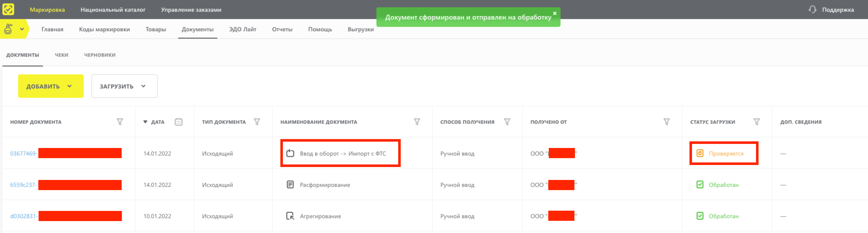868x233 pixels.
Task: Switch to ЧЕРНОВИКИ sub-tab
Action: pyautogui.click(x=100, y=55)
